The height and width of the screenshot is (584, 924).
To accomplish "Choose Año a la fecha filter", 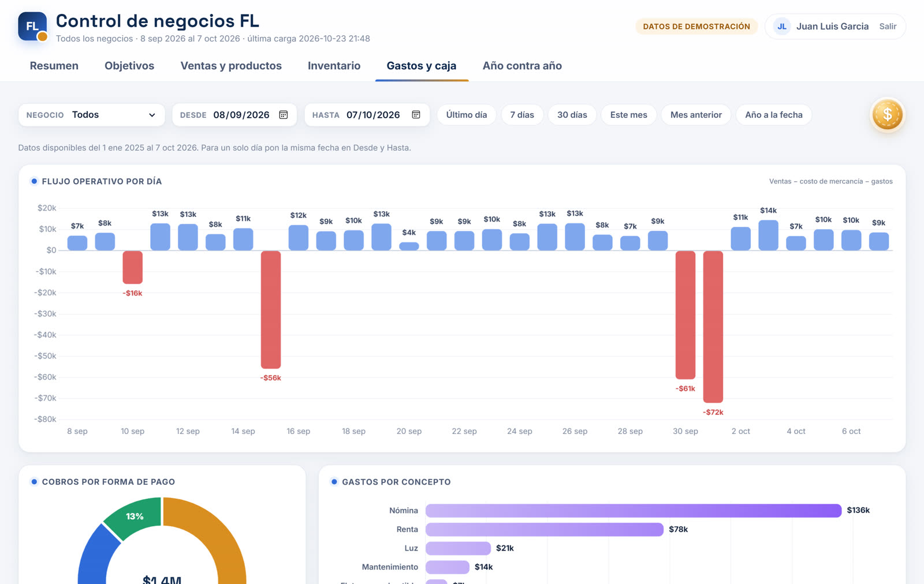I will tap(774, 115).
